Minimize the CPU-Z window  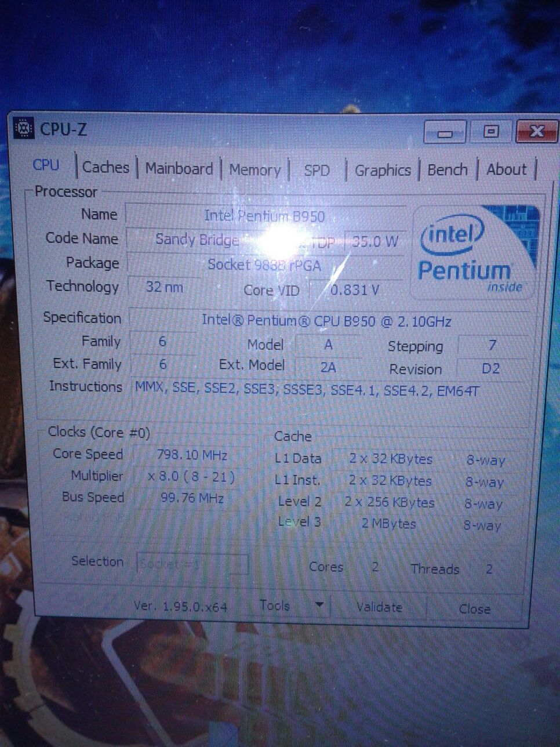coord(445,132)
